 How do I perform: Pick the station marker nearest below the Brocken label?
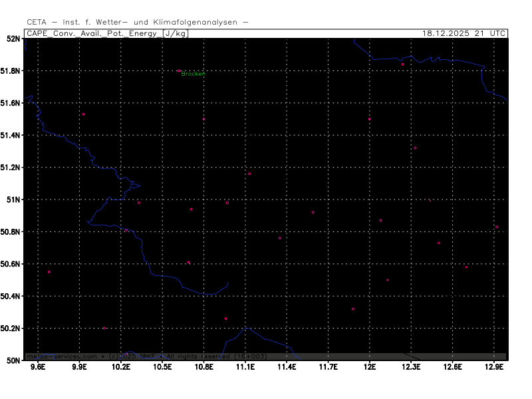click(203, 119)
